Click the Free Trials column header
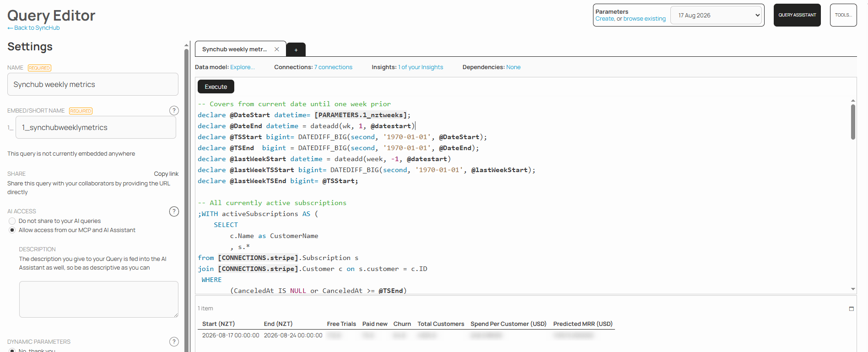The height and width of the screenshot is (352, 868). pyautogui.click(x=341, y=324)
